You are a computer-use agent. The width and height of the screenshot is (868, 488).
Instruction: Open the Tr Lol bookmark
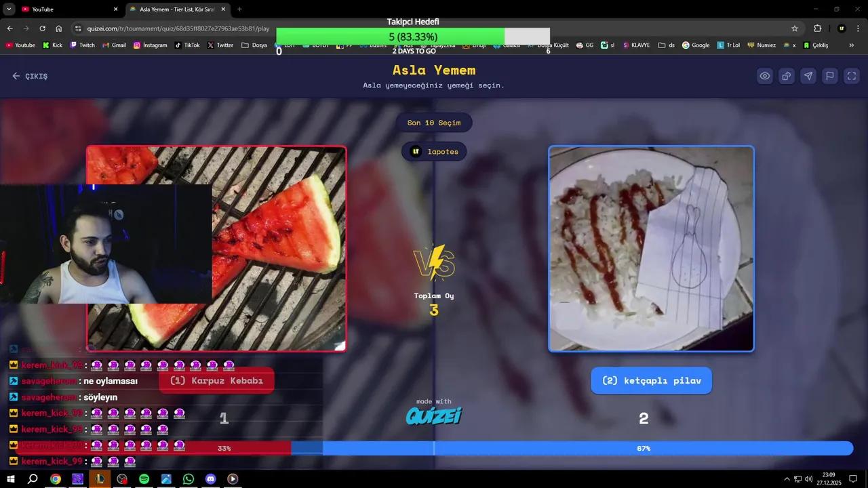[x=728, y=45]
